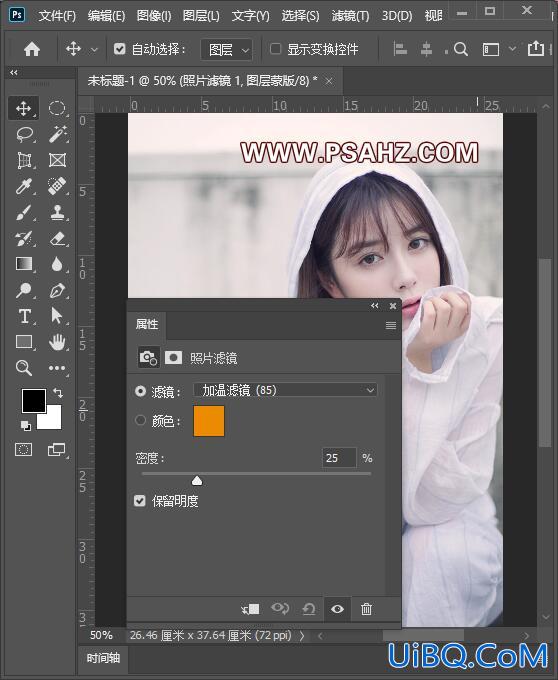Select the Horizontal Type tool

24,316
